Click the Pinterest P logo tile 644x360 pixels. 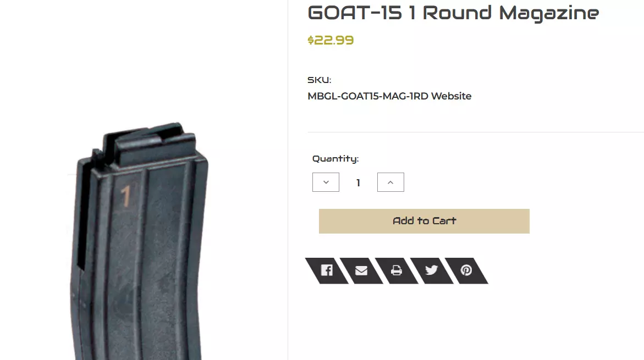pyautogui.click(x=466, y=270)
